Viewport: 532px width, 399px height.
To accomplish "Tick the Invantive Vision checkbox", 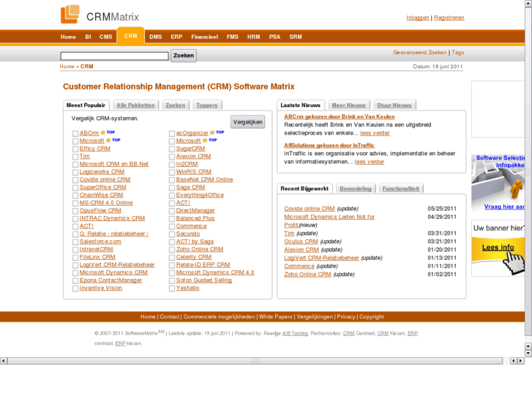I will (x=75, y=288).
